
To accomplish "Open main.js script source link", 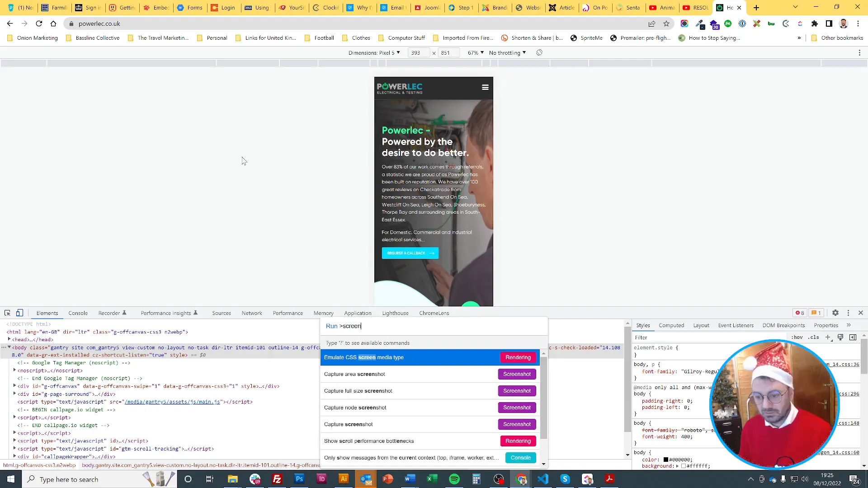I will coord(172,402).
